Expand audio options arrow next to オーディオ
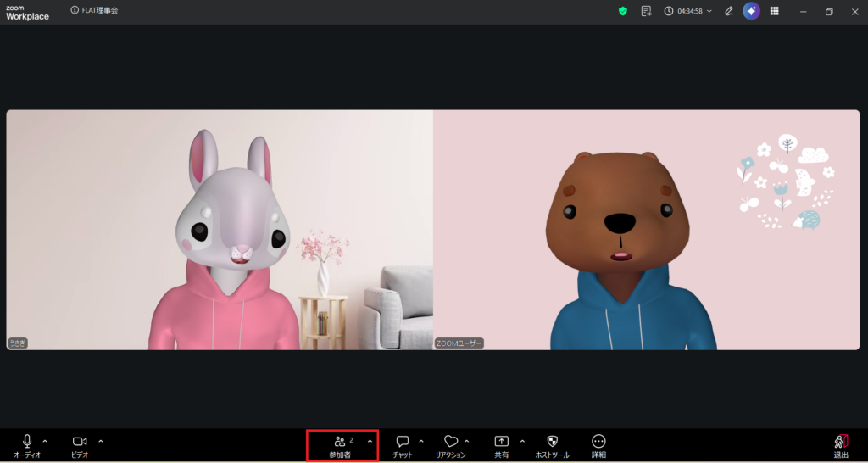The height and width of the screenshot is (463, 868). (45, 441)
